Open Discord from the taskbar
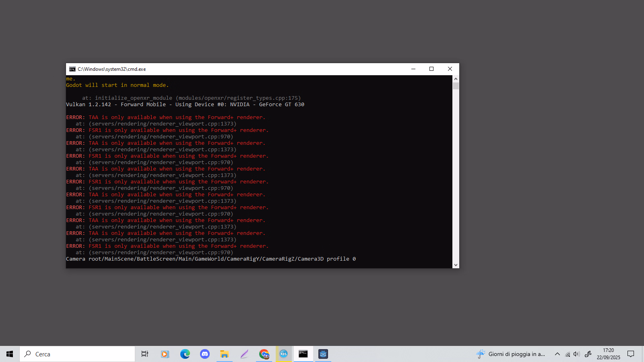This screenshot has height=362, width=644. coord(205,354)
